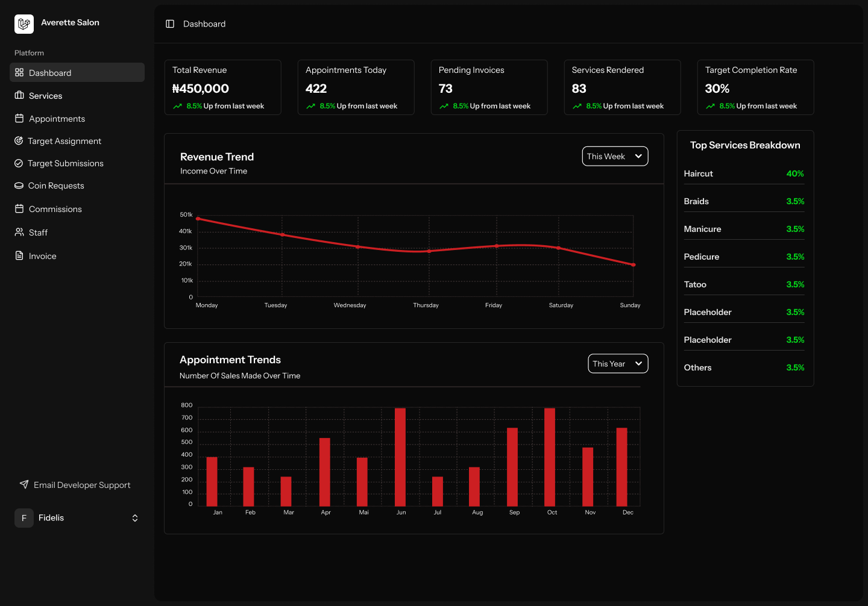The height and width of the screenshot is (606, 868).
Task: Click the Averette Salon logo icon
Action: 24,24
